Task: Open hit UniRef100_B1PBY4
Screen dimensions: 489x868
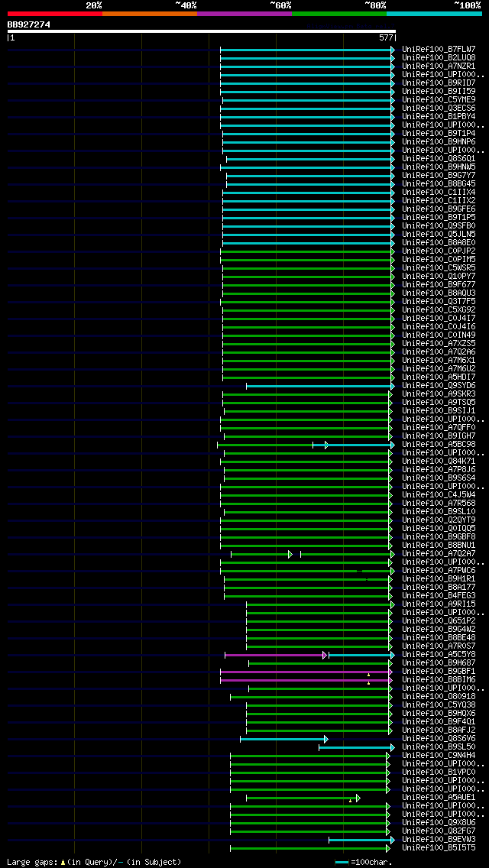Action: coord(439,116)
